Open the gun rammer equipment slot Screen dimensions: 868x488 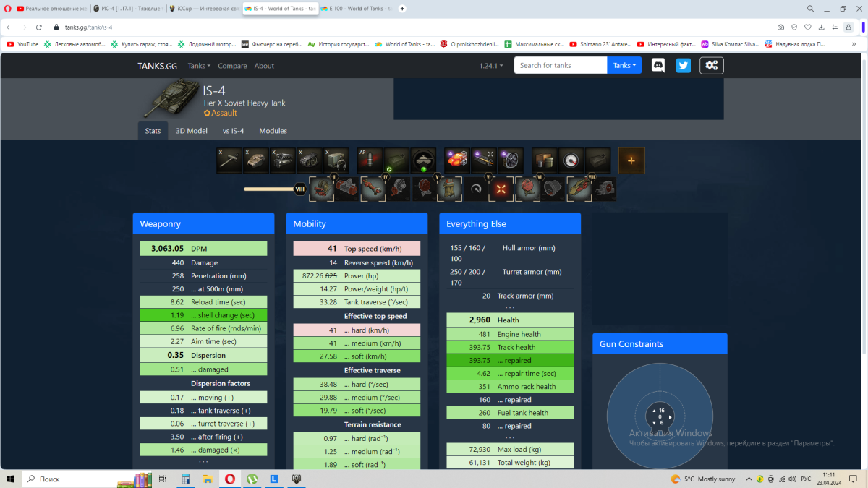coord(457,160)
